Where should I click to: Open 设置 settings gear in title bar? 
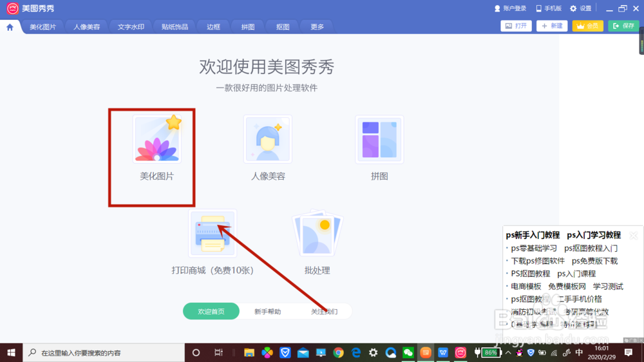[581, 8]
